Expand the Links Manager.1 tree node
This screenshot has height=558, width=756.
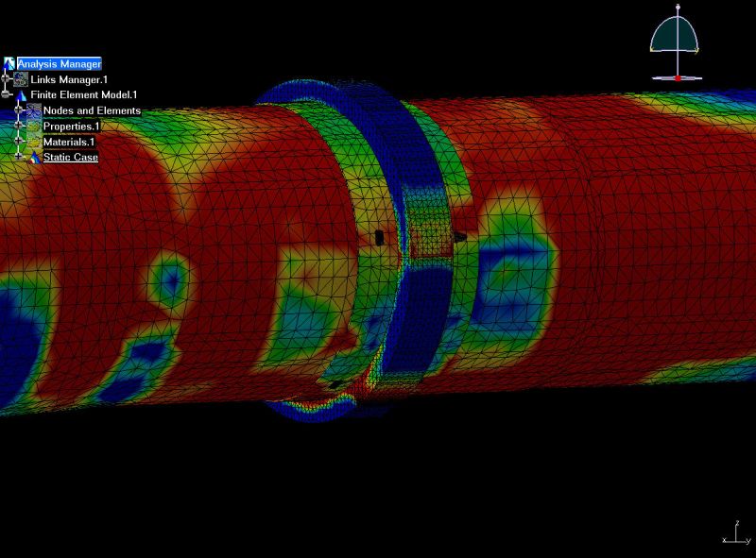(6, 80)
